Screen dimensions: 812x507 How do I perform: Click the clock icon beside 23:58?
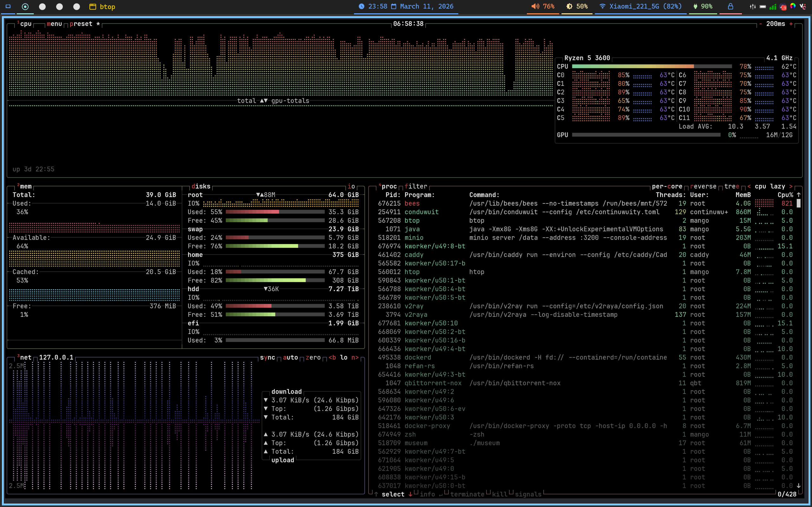[x=361, y=6]
